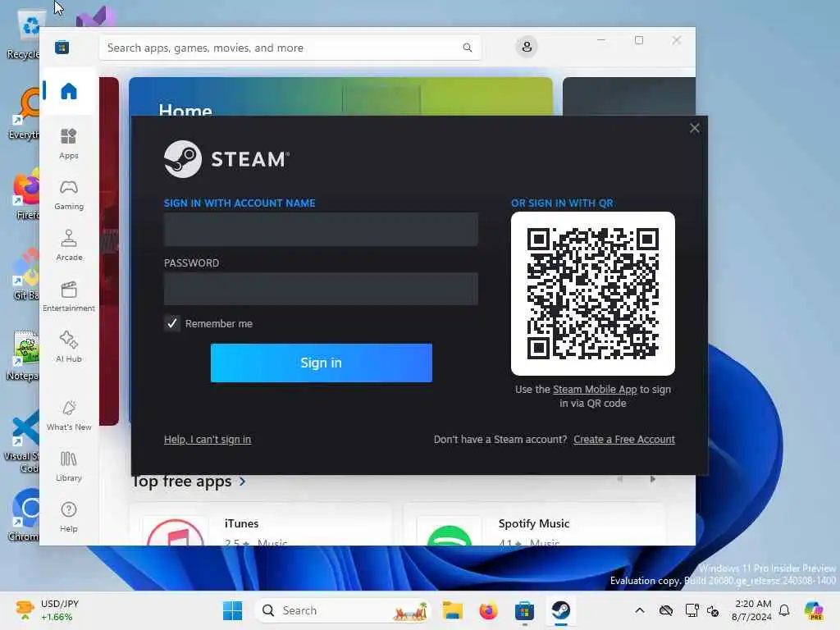Select the Chrome desktop shortcut
The height and width of the screenshot is (630, 840).
tap(24, 515)
